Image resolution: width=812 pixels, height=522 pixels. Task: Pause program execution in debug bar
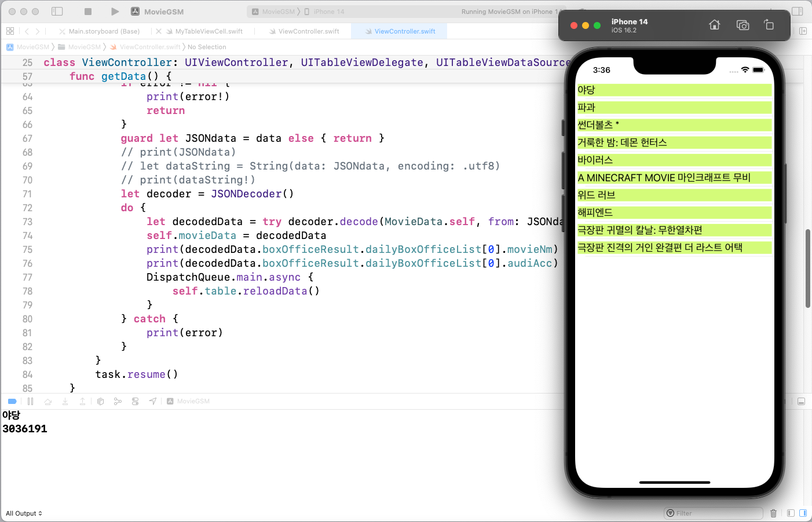coord(30,401)
